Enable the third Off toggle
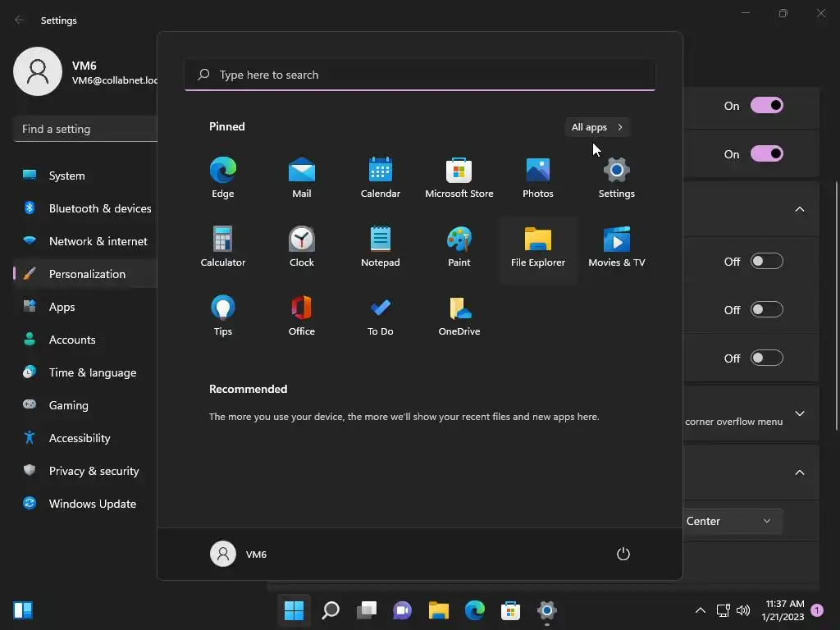The image size is (840, 630). point(767,358)
